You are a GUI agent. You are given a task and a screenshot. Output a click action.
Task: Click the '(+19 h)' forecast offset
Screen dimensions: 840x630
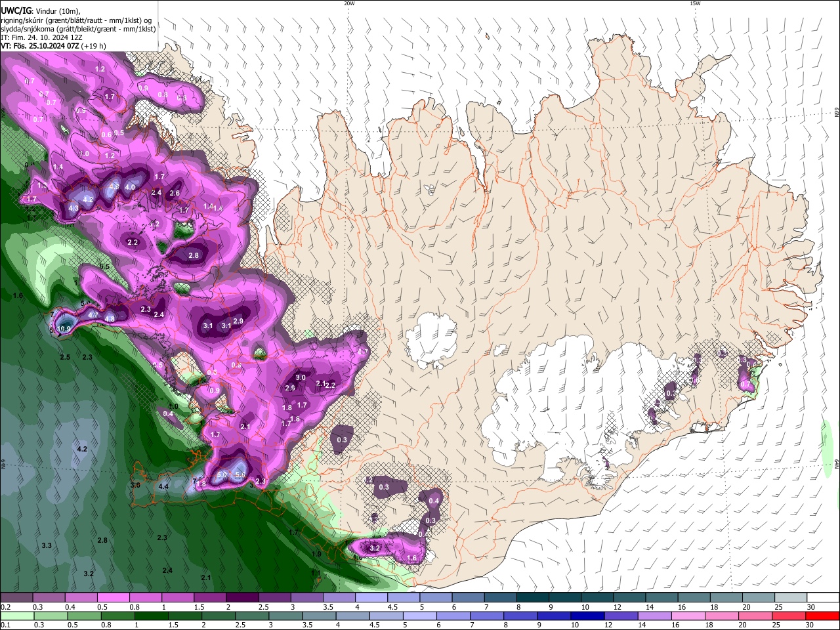point(94,46)
